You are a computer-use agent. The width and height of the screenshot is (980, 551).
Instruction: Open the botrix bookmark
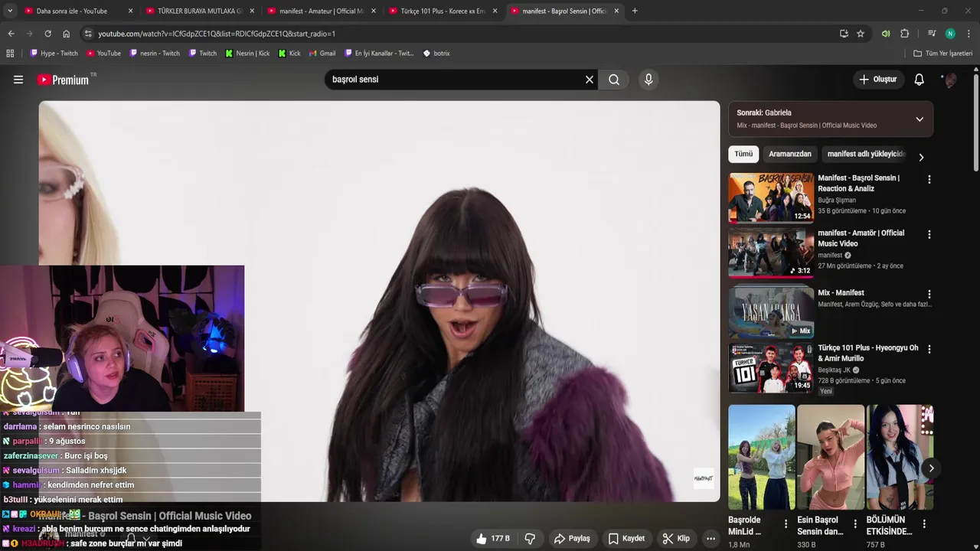pos(436,54)
